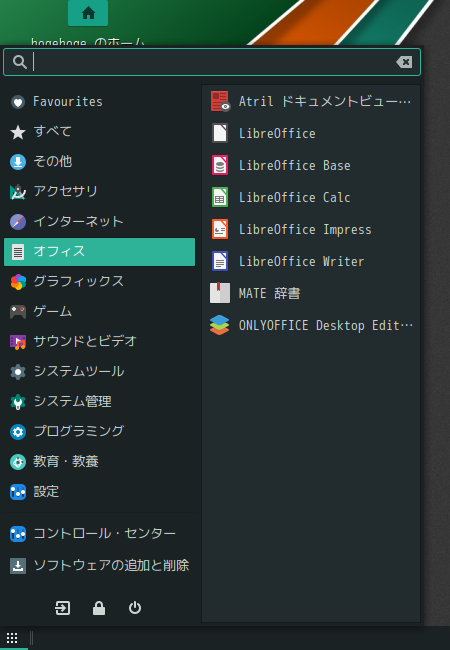This screenshot has width=450, height=650.
Task: Click the 'LibreOffice Writer' entry text
Action: coord(302,262)
